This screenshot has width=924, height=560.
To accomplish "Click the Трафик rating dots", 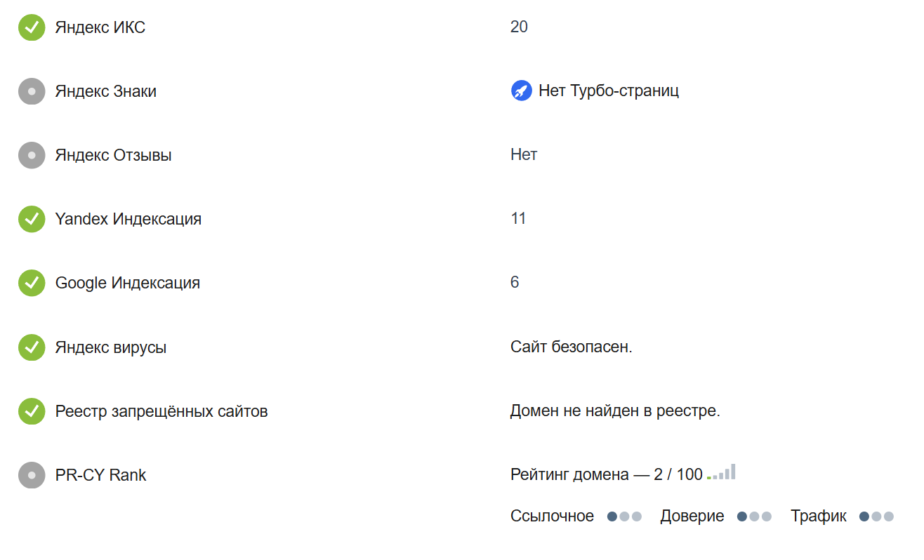I will tap(876, 516).
